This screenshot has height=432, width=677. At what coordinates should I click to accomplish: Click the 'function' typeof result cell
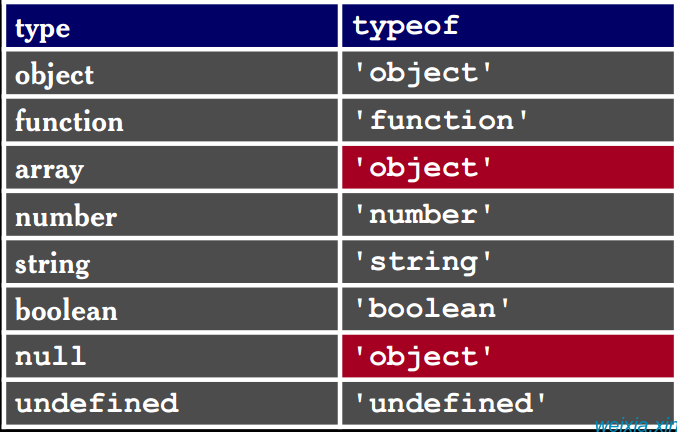[x=508, y=120]
